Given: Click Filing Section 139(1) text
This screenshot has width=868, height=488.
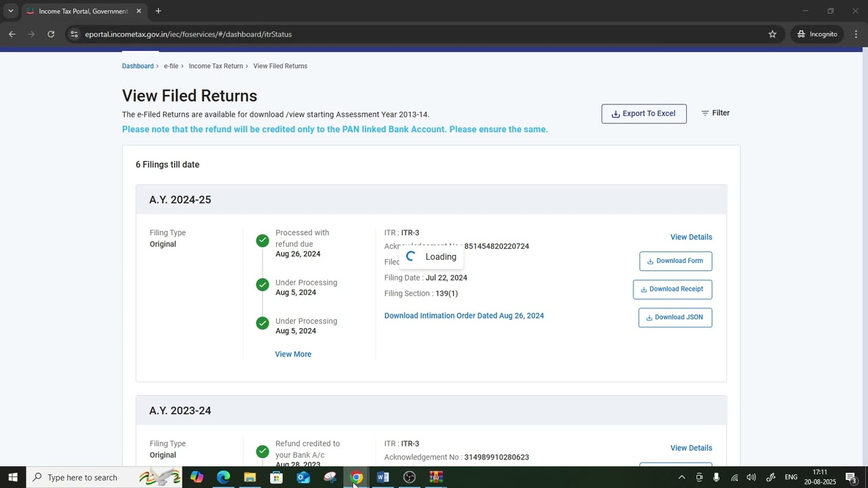Looking at the screenshot, I should [421, 293].
